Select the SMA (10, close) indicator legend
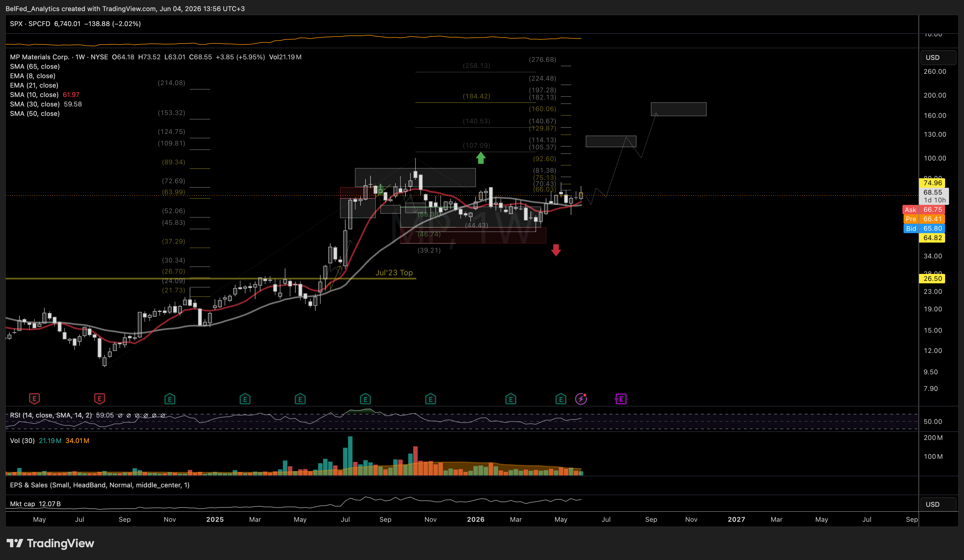Image resolution: width=964 pixels, height=560 pixels. (34, 95)
